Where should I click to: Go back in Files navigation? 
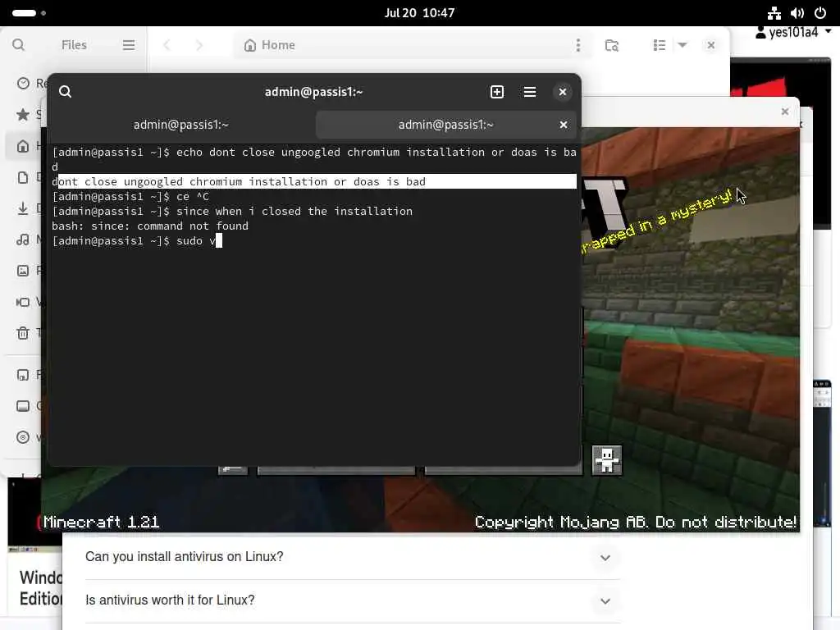pyautogui.click(x=167, y=45)
